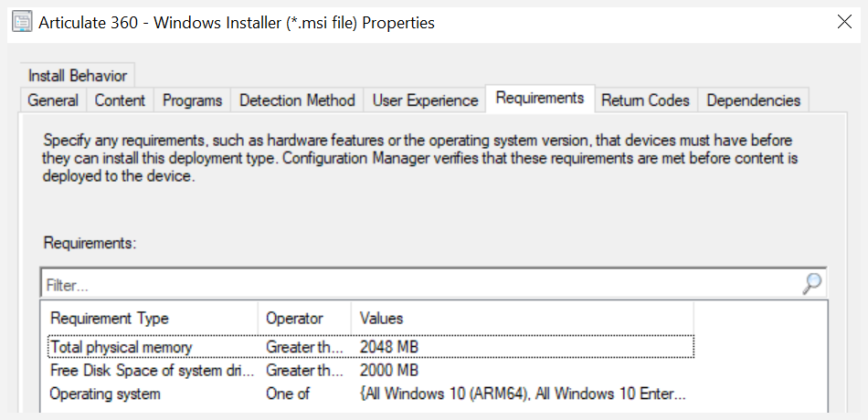Select the Free Disk Space requirement row

tap(370, 370)
